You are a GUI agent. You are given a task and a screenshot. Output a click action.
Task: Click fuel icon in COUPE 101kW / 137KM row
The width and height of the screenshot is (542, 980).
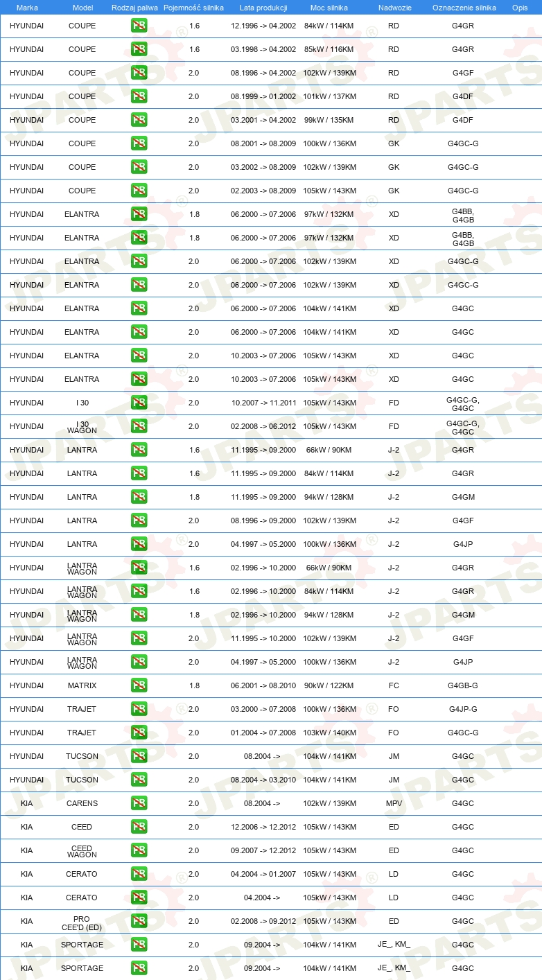pos(139,96)
